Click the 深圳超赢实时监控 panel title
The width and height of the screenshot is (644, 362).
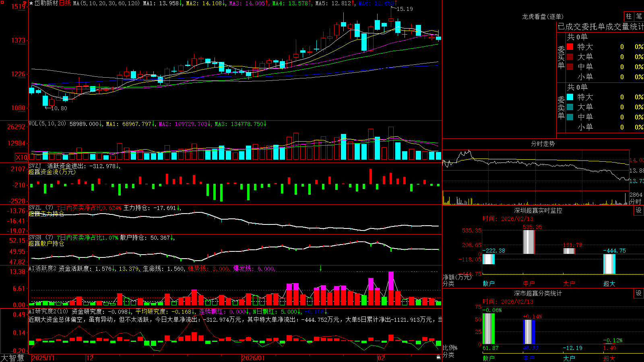tap(538, 210)
